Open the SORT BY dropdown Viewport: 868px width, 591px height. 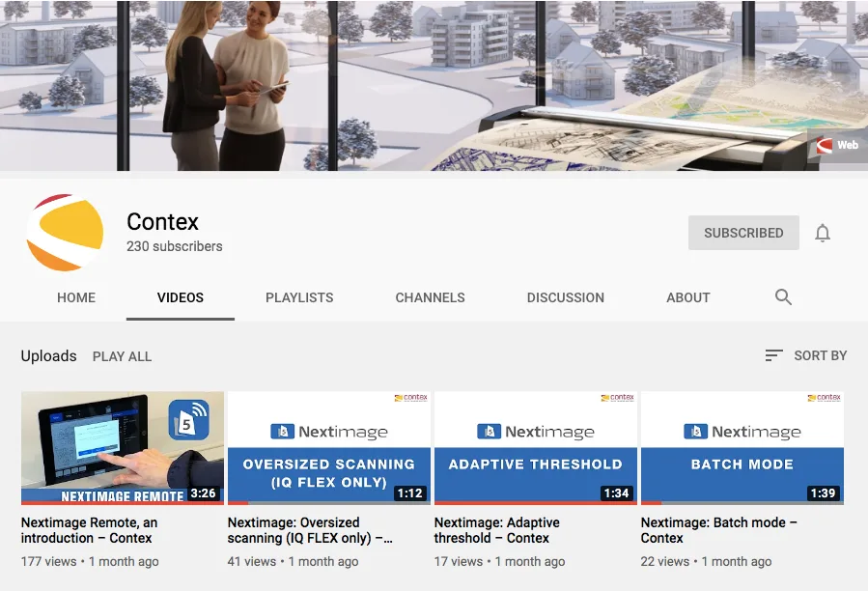click(806, 355)
